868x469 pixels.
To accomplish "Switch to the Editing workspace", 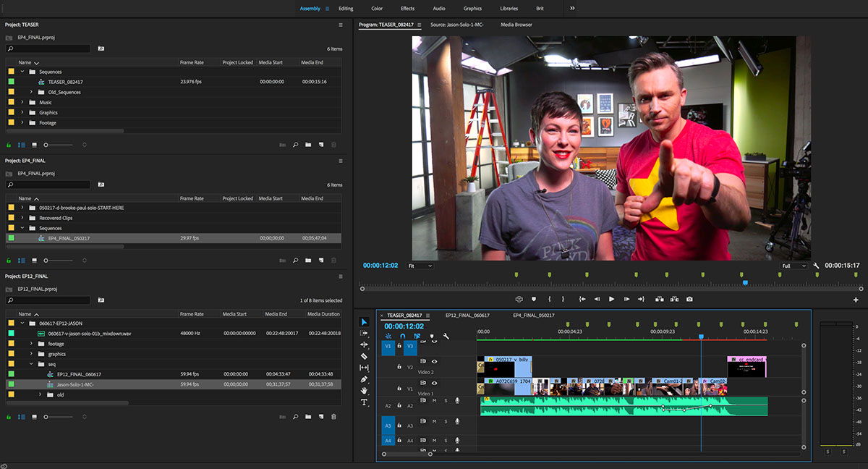I will [346, 8].
